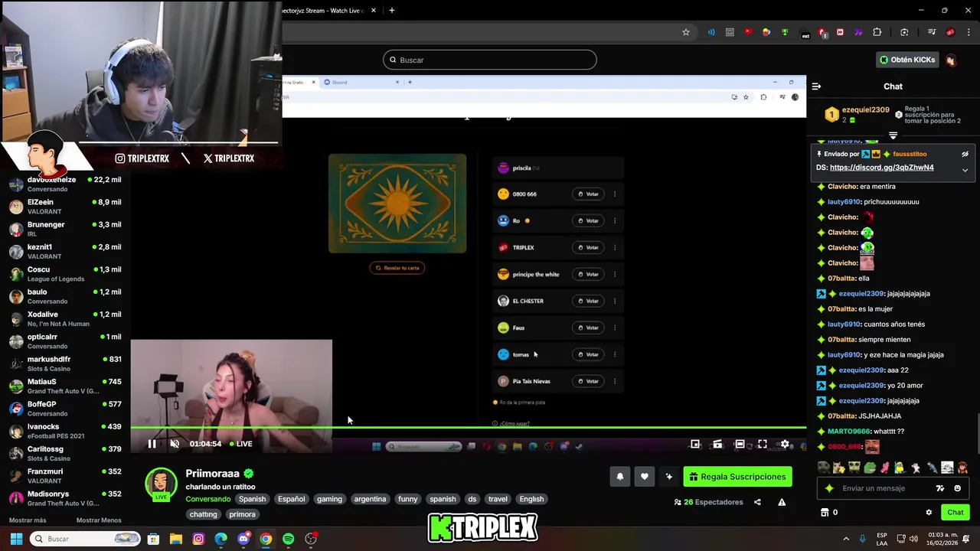The image size is (980, 551).
Task: Open Discord from the taskbar
Action: [243, 539]
